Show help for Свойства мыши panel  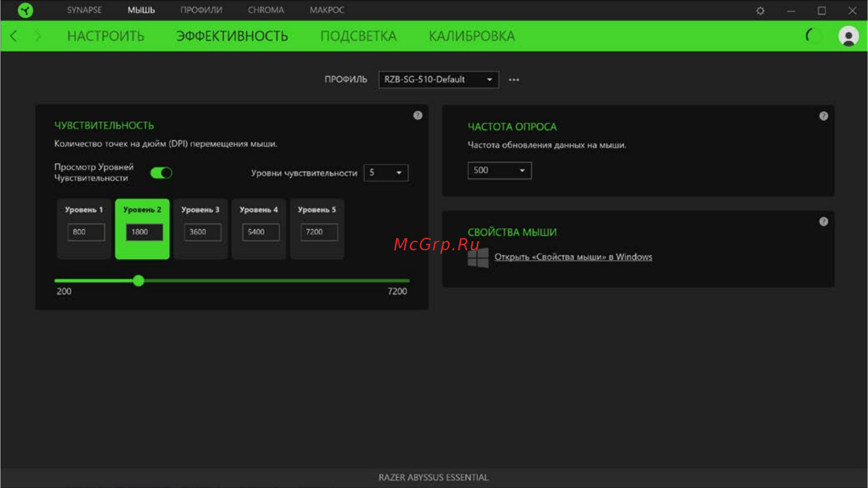[x=824, y=222]
